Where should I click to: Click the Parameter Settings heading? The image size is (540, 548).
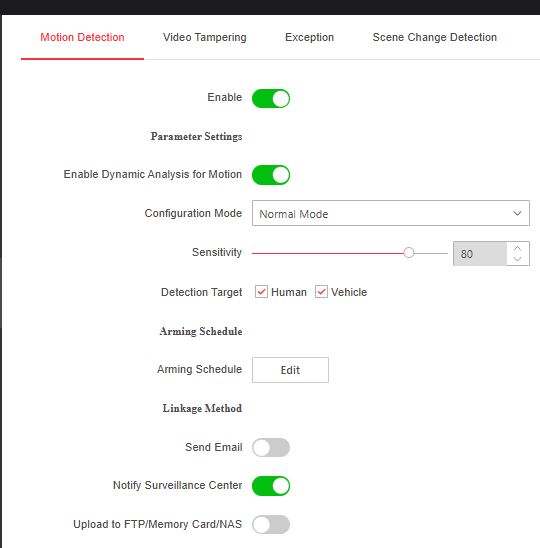click(x=196, y=136)
